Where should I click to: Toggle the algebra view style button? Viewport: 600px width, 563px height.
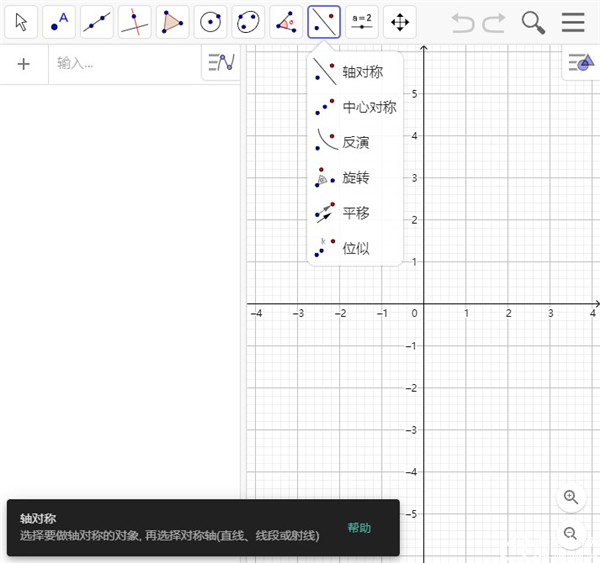pos(220,63)
